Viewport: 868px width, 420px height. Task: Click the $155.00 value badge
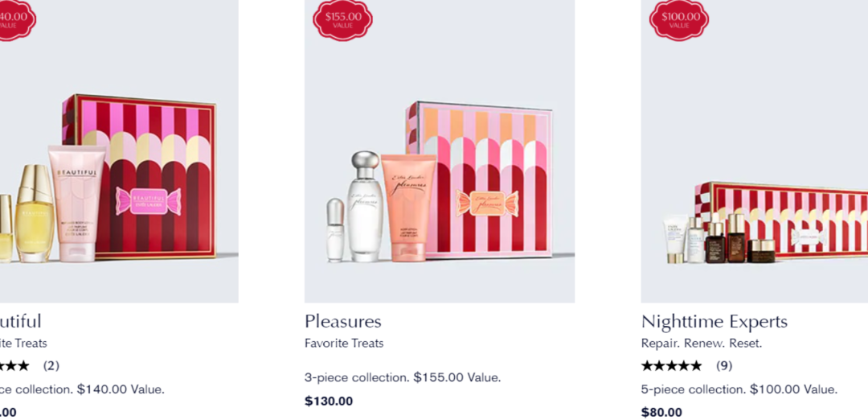pyautogui.click(x=342, y=20)
